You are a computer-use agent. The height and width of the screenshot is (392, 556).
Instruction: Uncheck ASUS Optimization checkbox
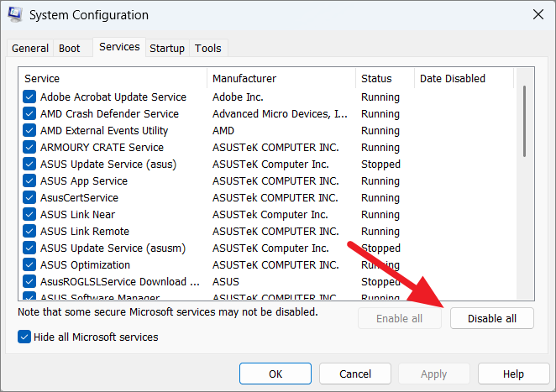coord(29,264)
